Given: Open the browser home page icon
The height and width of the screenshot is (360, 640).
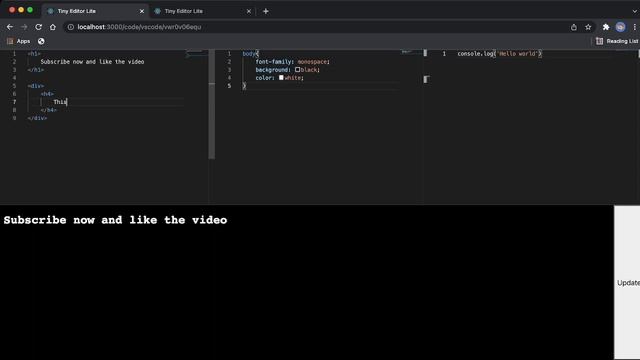Looking at the screenshot, I should (53, 27).
